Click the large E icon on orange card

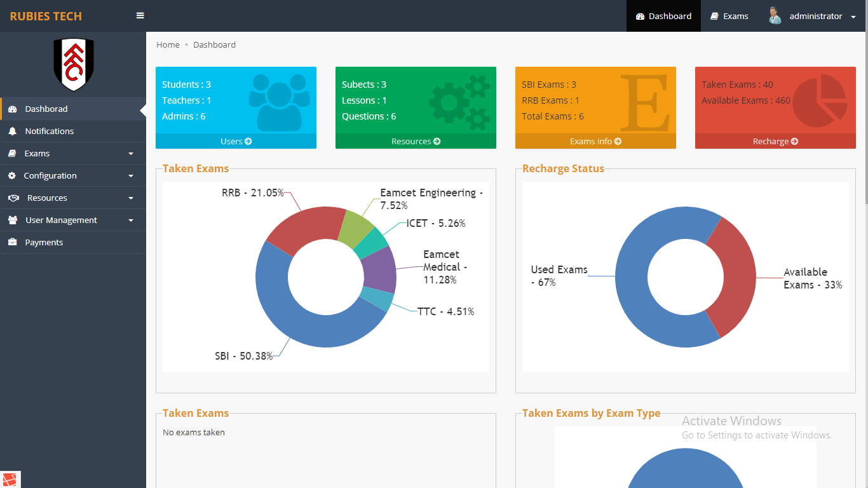pyautogui.click(x=644, y=102)
